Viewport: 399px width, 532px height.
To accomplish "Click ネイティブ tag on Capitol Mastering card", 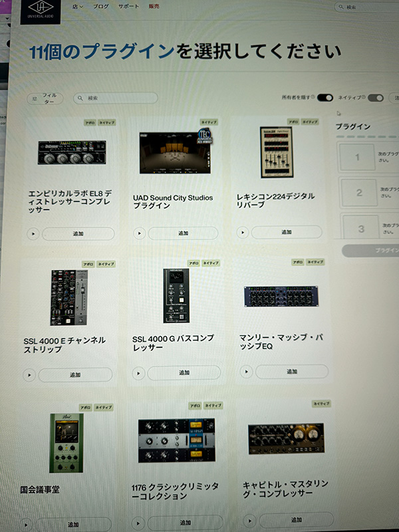I will point(321,404).
